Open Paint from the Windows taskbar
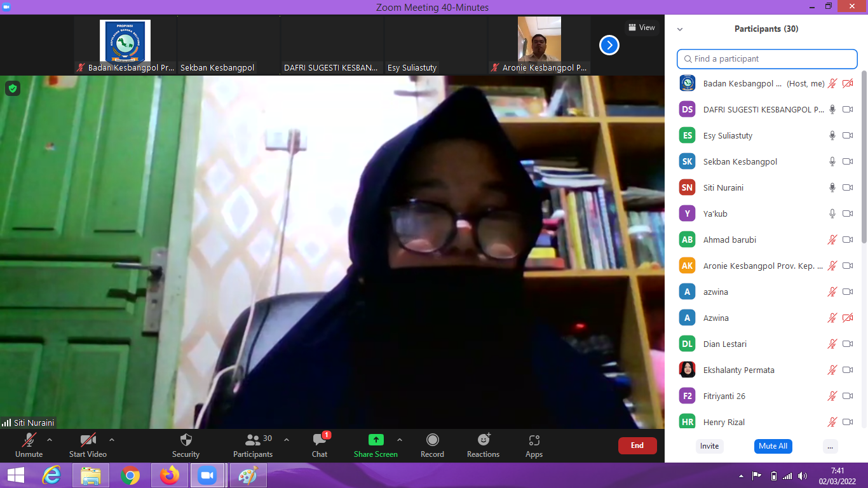The height and width of the screenshot is (488, 868). [248, 475]
